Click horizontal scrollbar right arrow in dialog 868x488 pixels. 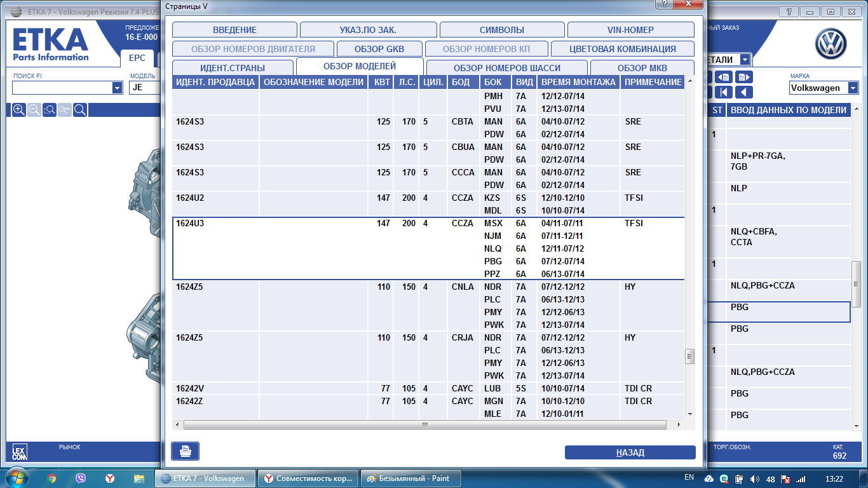pos(679,424)
